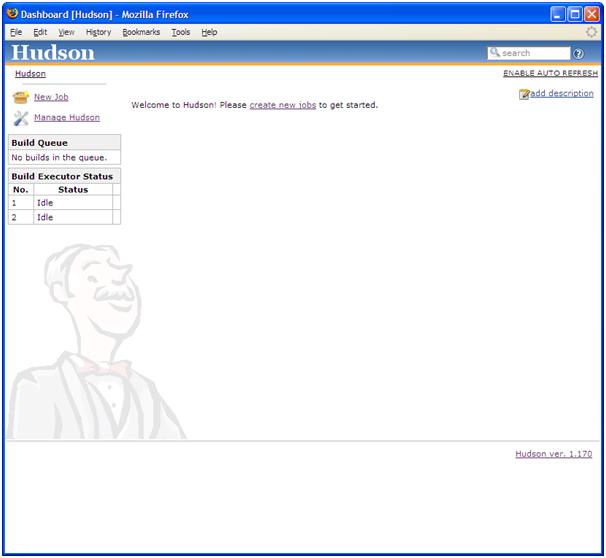
Task: Click the magnifier icon in search box
Action: (x=495, y=52)
